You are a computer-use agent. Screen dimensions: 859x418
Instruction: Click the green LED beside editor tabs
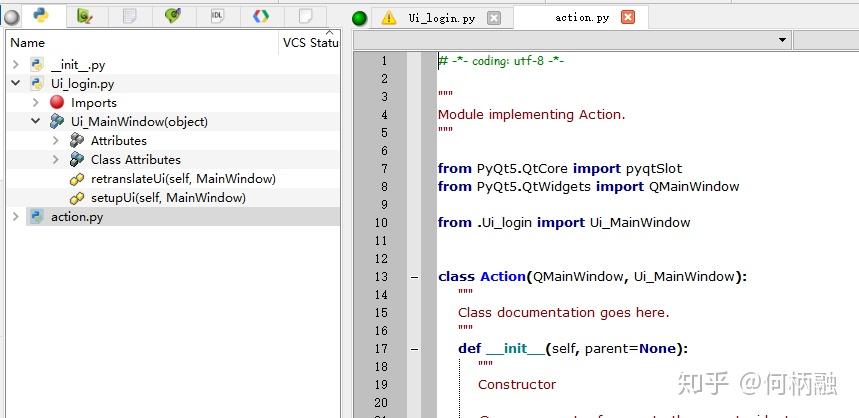(360, 18)
